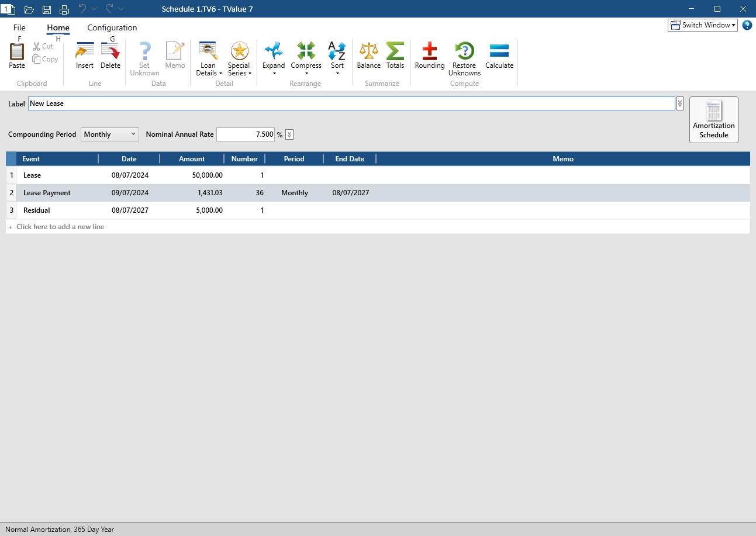Click the 08/07/2027 end date cell
This screenshot has height=536, width=756.
[x=351, y=193]
